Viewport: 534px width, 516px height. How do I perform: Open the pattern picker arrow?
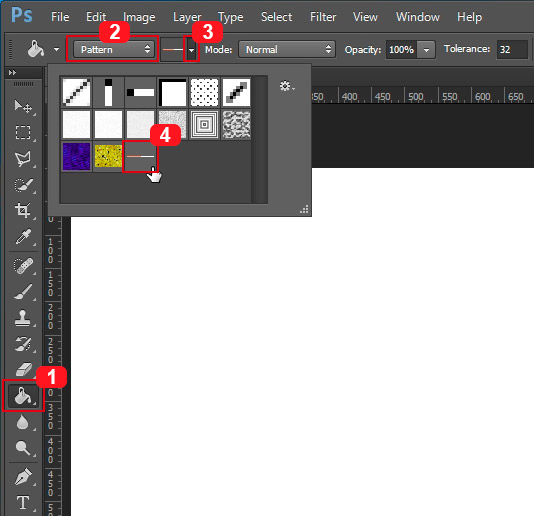point(192,50)
